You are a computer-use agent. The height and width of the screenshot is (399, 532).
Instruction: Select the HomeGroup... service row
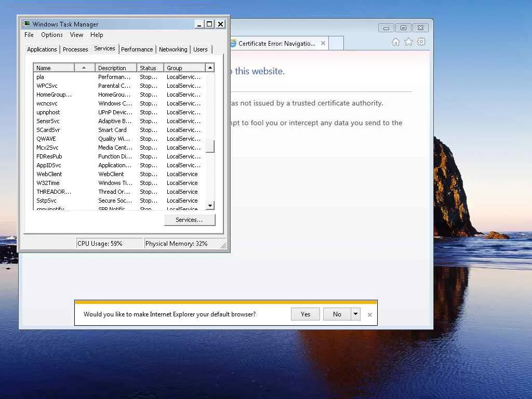(119, 95)
